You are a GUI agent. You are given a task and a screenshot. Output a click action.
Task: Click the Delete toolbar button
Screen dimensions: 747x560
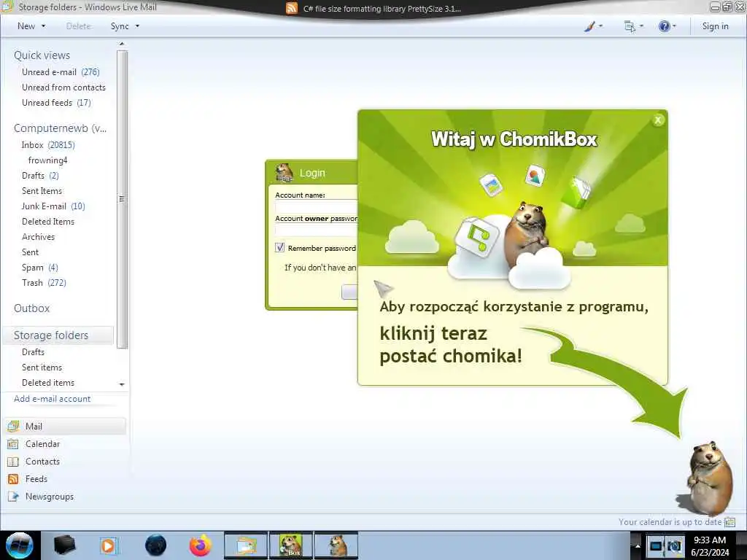click(78, 26)
